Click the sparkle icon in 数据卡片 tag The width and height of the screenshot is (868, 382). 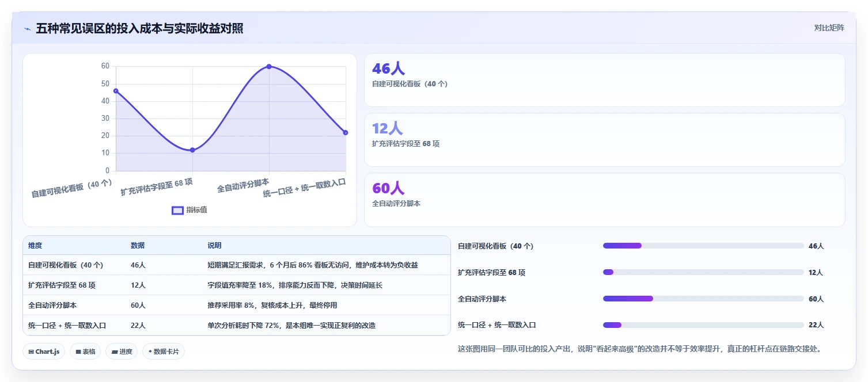coord(150,352)
